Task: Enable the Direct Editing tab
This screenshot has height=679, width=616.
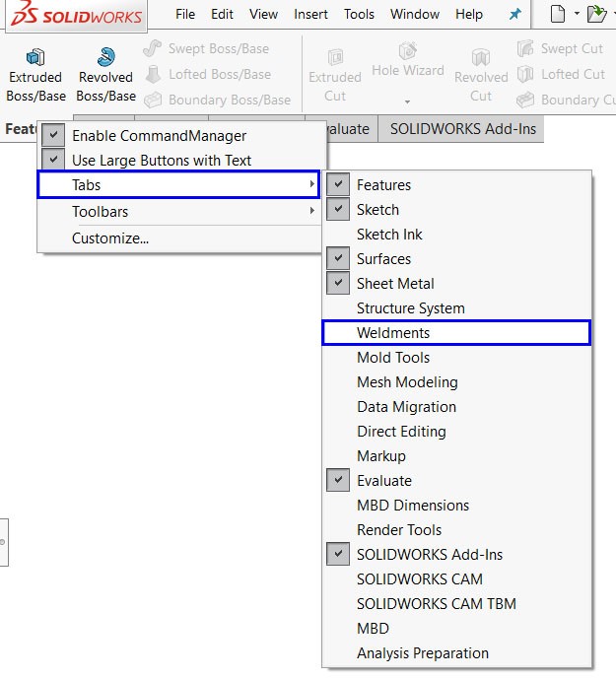Action: point(456,432)
